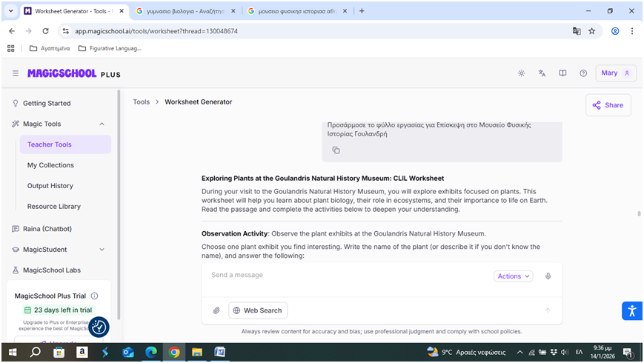
Task: Open the Actions dropdown
Action: pyautogui.click(x=513, y=276)
